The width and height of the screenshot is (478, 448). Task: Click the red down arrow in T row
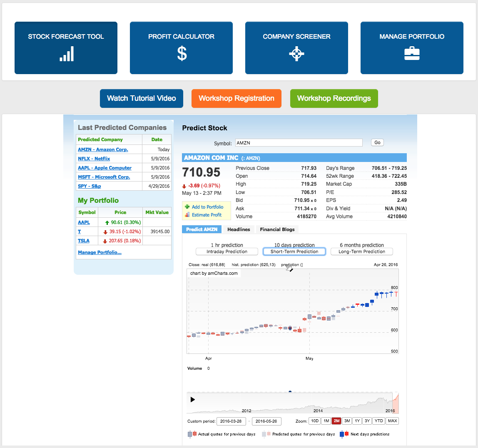105,232
